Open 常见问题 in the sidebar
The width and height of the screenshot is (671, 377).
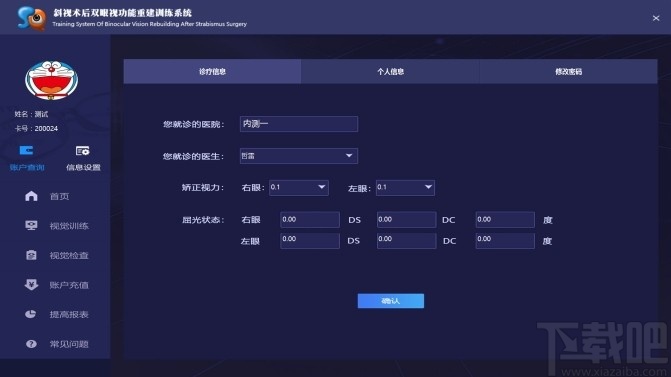(x=69, y=344)
